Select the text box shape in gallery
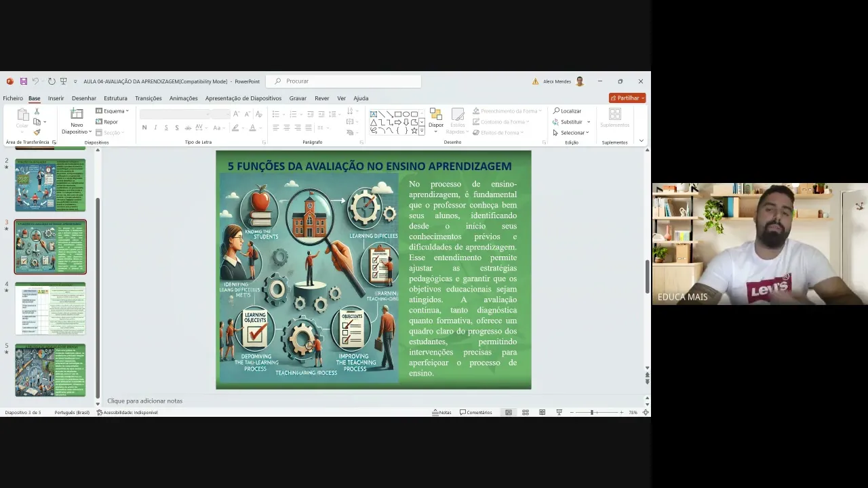The width and height of the screenshot is (868, 488). [x=374, y=114]
